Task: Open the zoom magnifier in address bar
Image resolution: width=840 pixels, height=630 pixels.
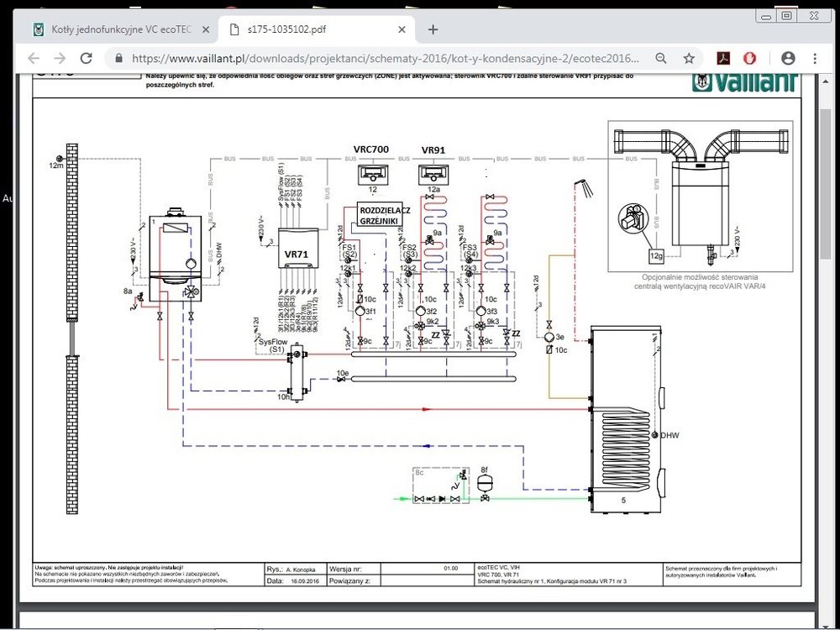Action: click(x=661, y=59)
